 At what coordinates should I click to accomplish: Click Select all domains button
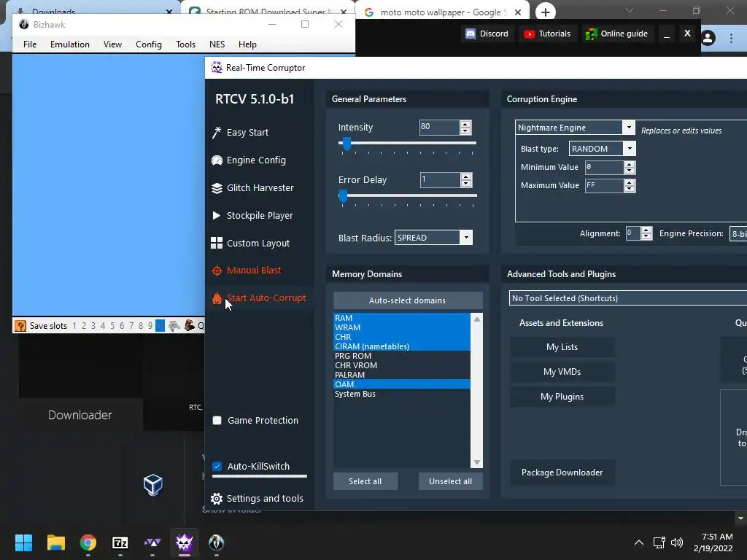(x=365, y=481)
